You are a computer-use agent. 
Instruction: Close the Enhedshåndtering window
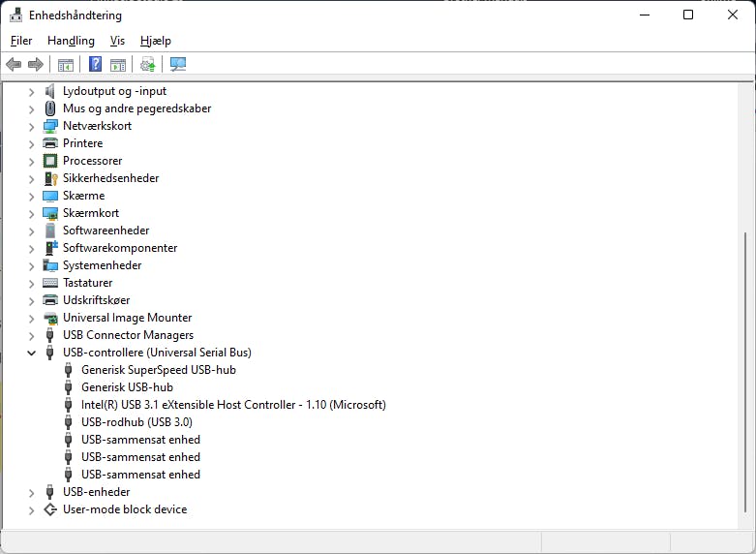click(x=733, y=15)
